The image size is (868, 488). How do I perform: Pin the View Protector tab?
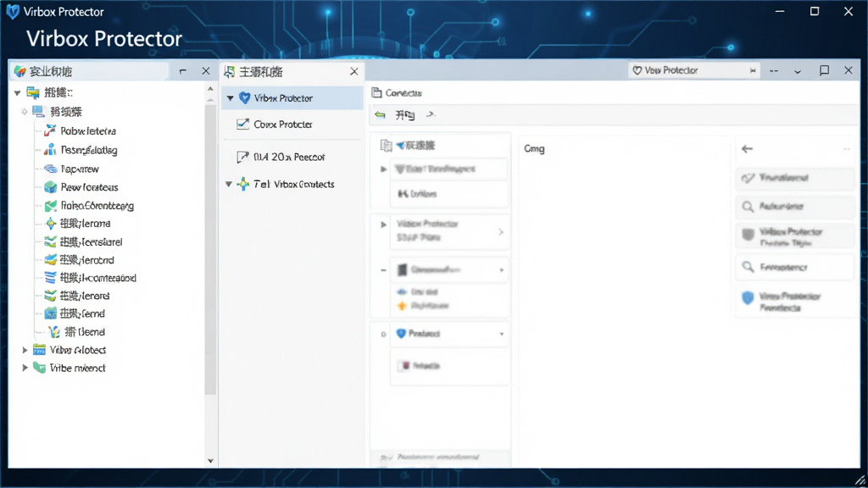click(753, 70)
